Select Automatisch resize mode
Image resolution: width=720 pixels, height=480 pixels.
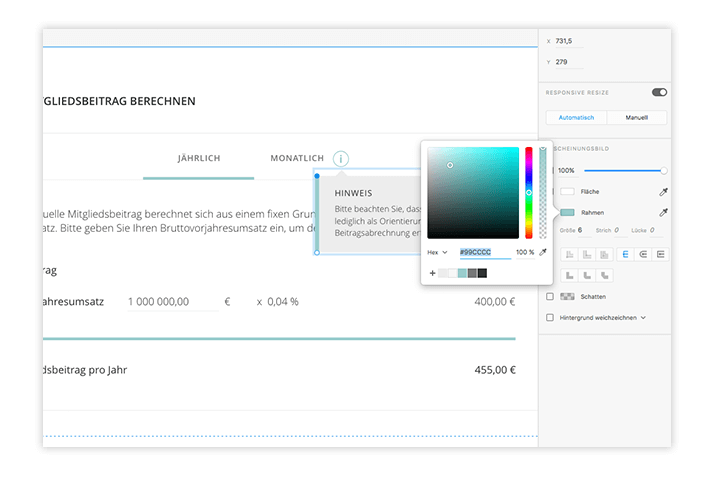click(576, 117)
